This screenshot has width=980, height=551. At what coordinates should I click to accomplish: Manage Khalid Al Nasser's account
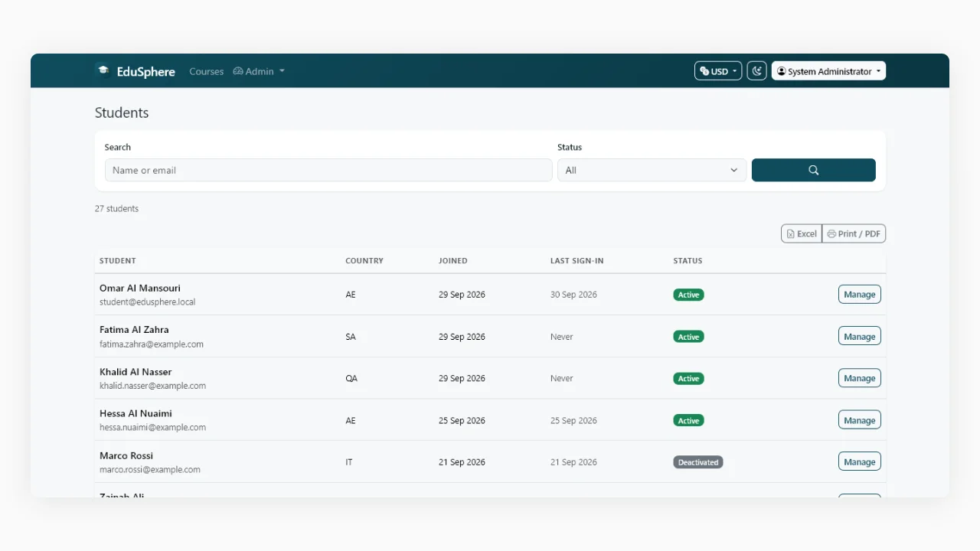tap(859, 378)
